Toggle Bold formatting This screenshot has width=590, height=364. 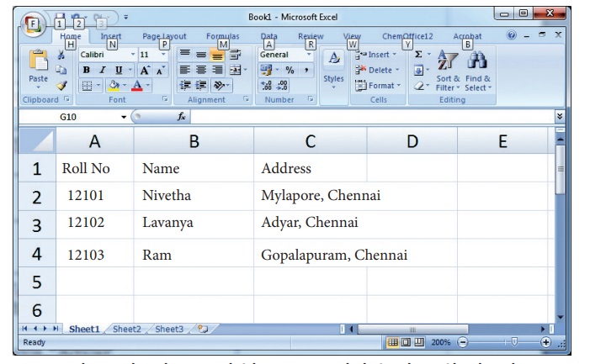pos(87,70)
